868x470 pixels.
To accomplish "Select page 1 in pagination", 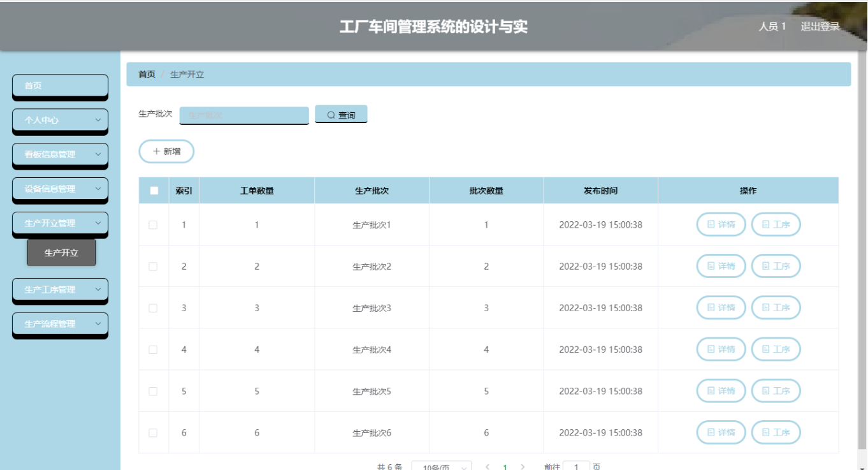I will (505, 467).
